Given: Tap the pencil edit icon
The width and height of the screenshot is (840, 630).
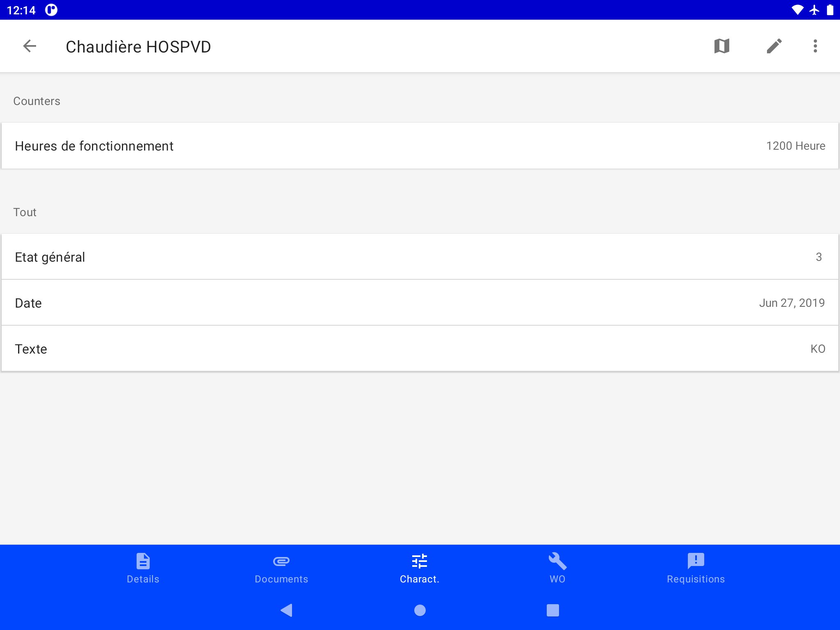Looking at the screenshot, I should tap(774, 46).
